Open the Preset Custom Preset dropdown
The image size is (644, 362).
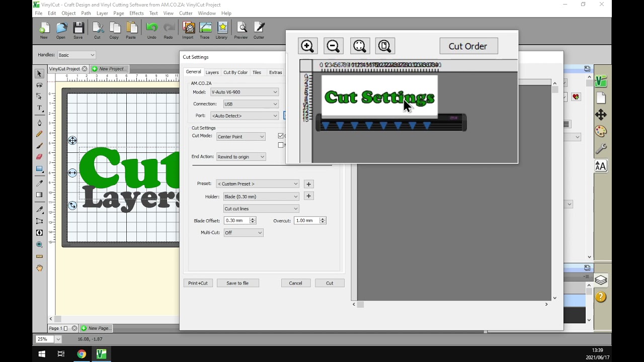pos(258,184)
